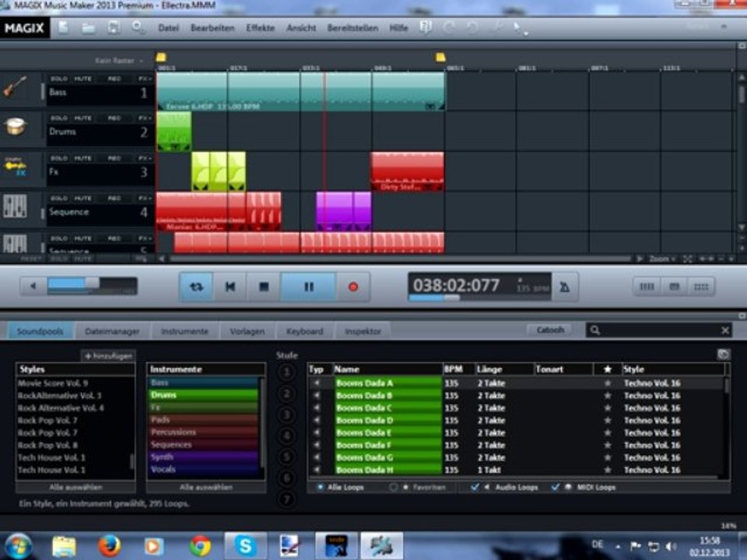The height and width of the screenshot is (560, 747).
Task: Solo the Bass track
Action: click(59, 79)
